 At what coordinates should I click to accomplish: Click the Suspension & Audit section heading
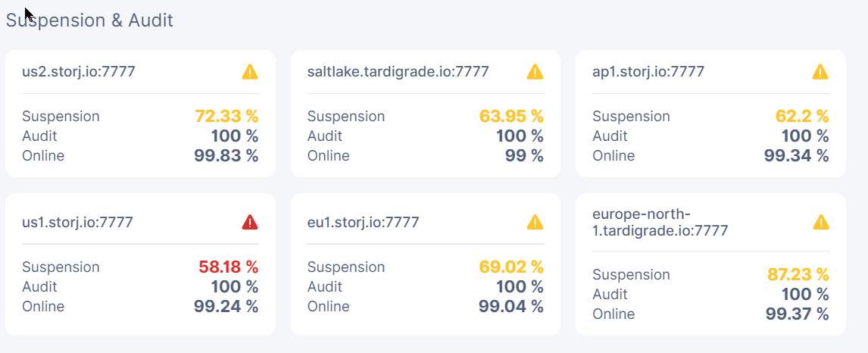click(89, 20)
